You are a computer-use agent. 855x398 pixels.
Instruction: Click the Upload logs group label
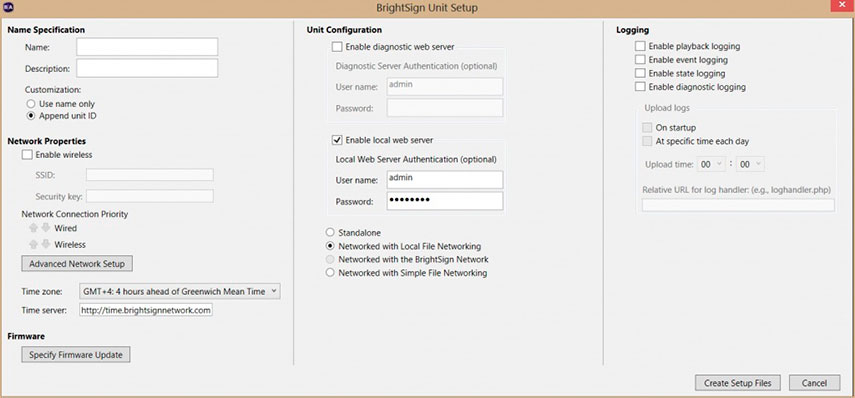(x=666, y=108)
